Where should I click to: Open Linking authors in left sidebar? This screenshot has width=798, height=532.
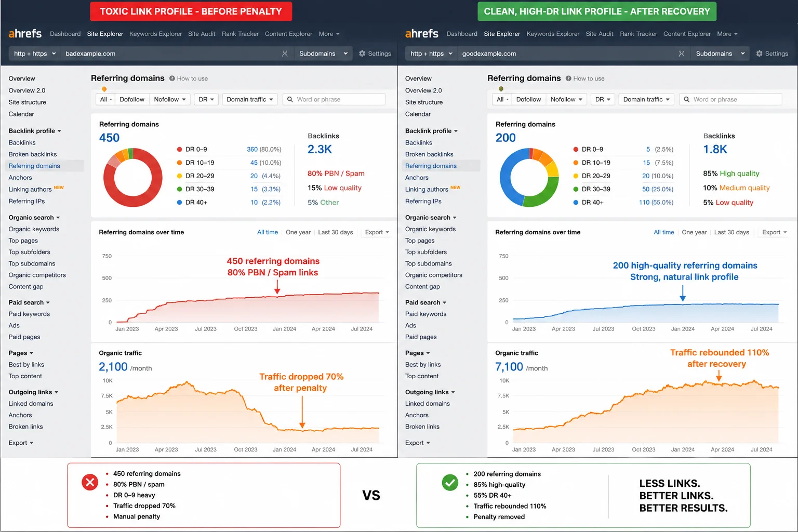[30, 190]
